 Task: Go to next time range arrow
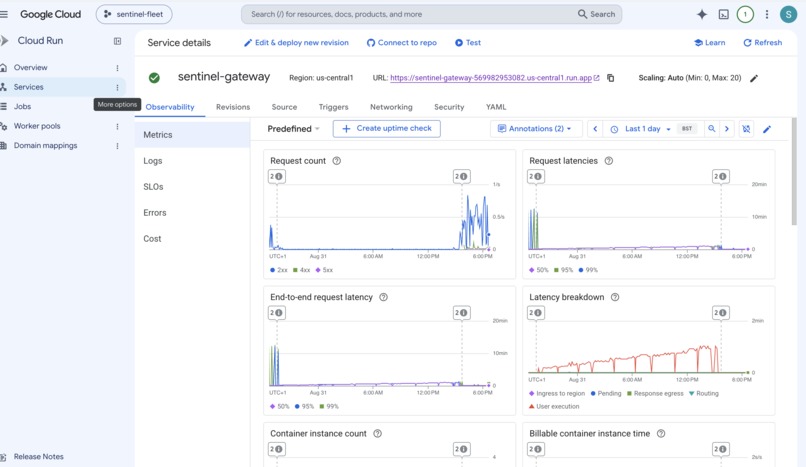coord(726,129)
